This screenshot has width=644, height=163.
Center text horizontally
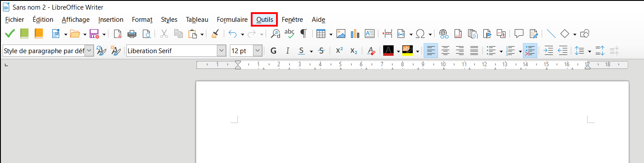point(445,51)
